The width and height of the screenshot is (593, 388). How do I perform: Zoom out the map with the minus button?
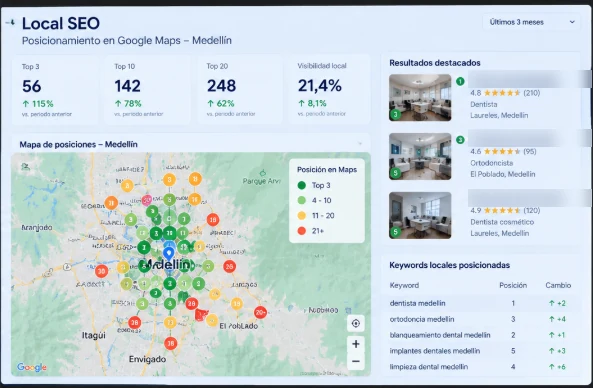pos(355,361)
